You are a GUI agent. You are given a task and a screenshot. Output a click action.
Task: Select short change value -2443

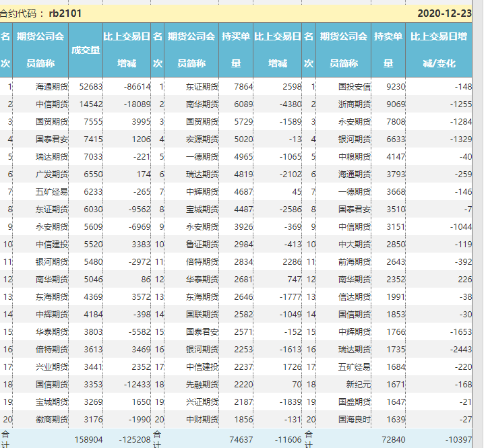(461, 350)
